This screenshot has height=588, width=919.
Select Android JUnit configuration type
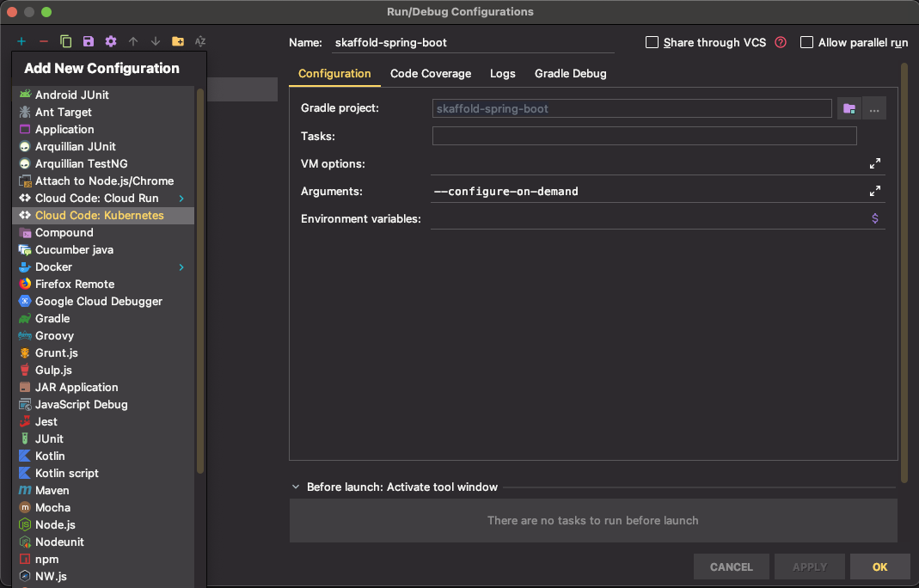(x=103, y=95)
